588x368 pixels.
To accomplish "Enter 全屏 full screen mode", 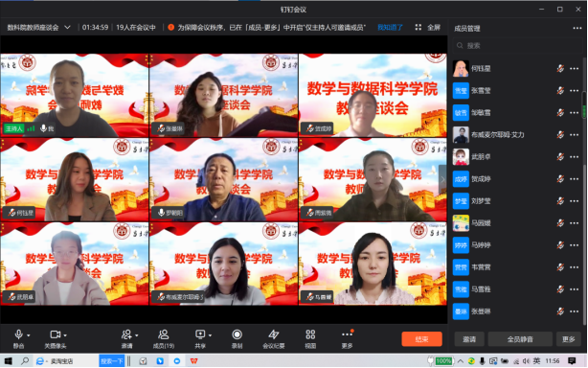I will (x=428, y=28).
